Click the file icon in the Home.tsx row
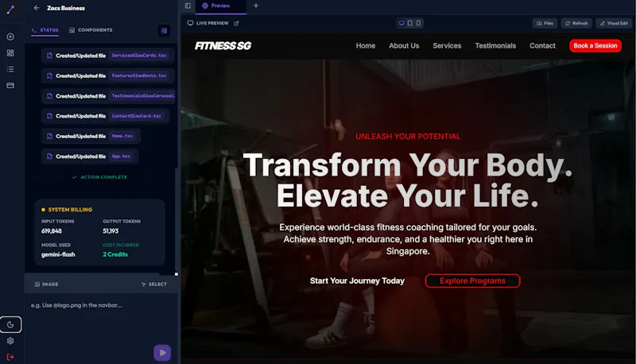636x364 pixels. (x=49, y=136)
